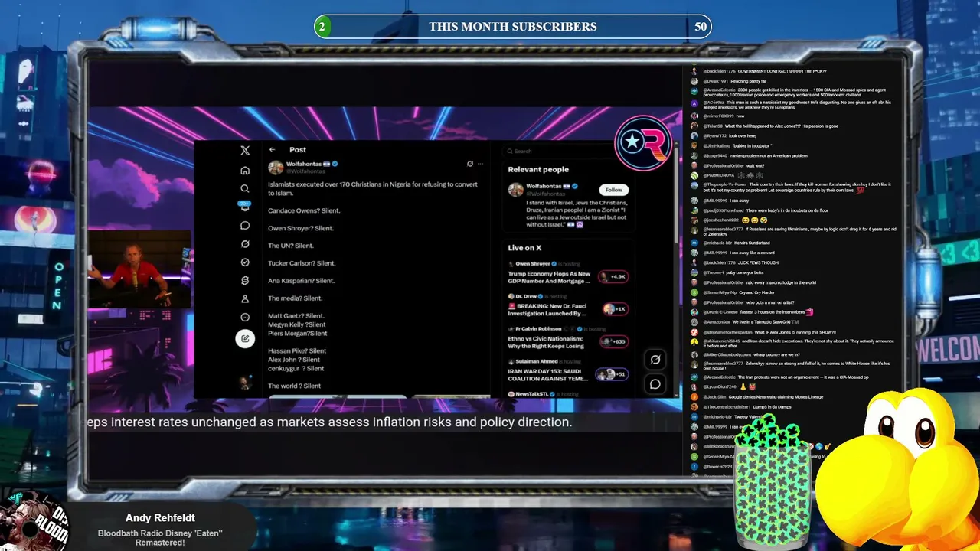Open the Chat bubble icon in X sidebar
980x551 pixels.
point(245,226)
